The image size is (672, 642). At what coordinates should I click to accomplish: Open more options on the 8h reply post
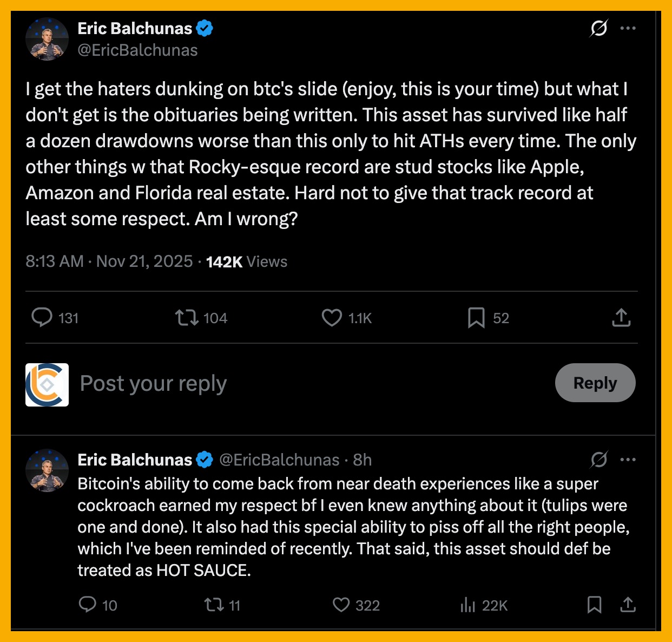(x=628, y=460)
